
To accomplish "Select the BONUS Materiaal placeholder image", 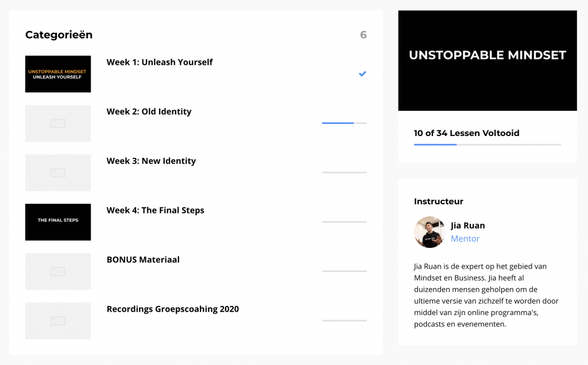I will 58,271.
